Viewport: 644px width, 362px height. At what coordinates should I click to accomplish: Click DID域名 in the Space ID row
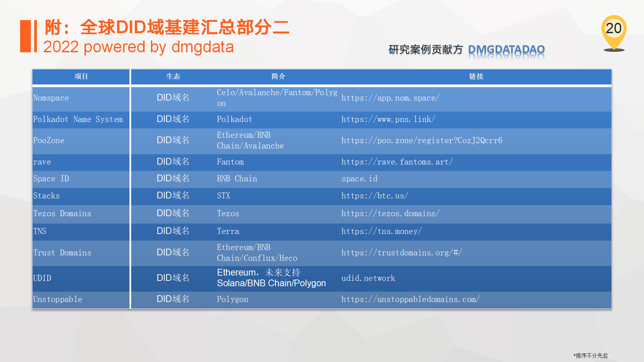pyautogui.click(x=173, y=178)
